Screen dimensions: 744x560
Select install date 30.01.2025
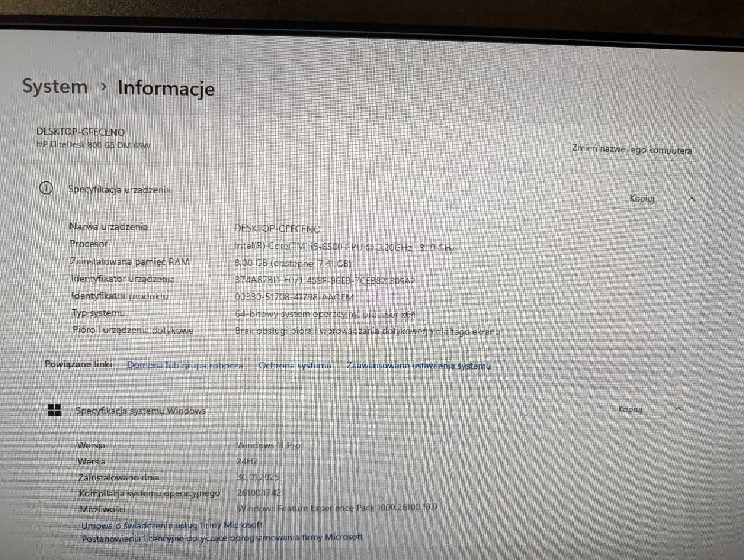[258, 477]
